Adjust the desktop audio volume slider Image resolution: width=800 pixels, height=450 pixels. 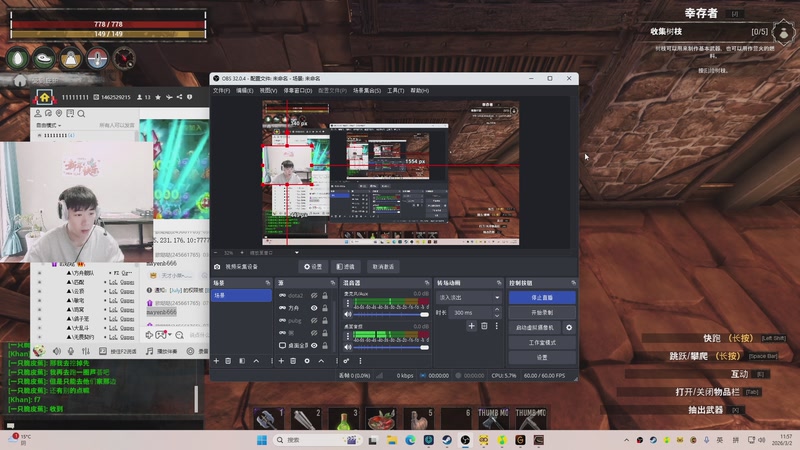click(x=391, y=347)
